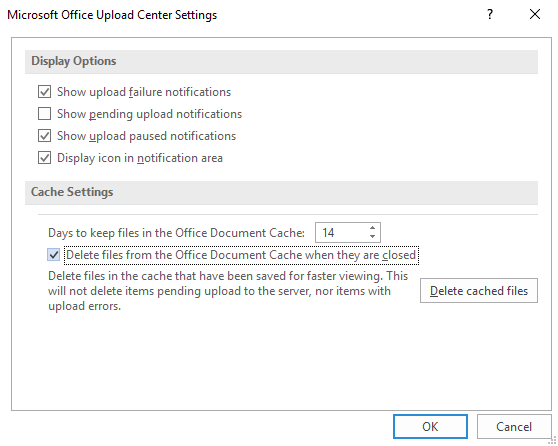Click the Display icon in notification area label
Image resolution: width=558 pixels, height=446 pixels.
pos(140,158)
